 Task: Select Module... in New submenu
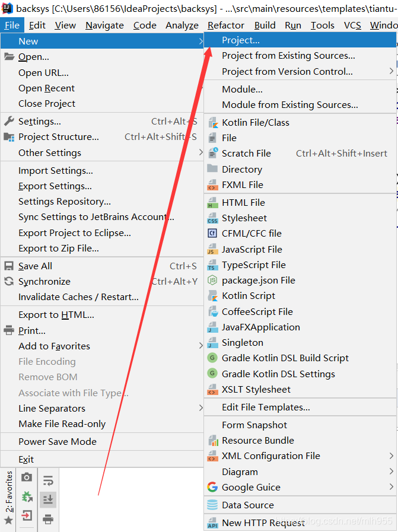pos(300,89)
